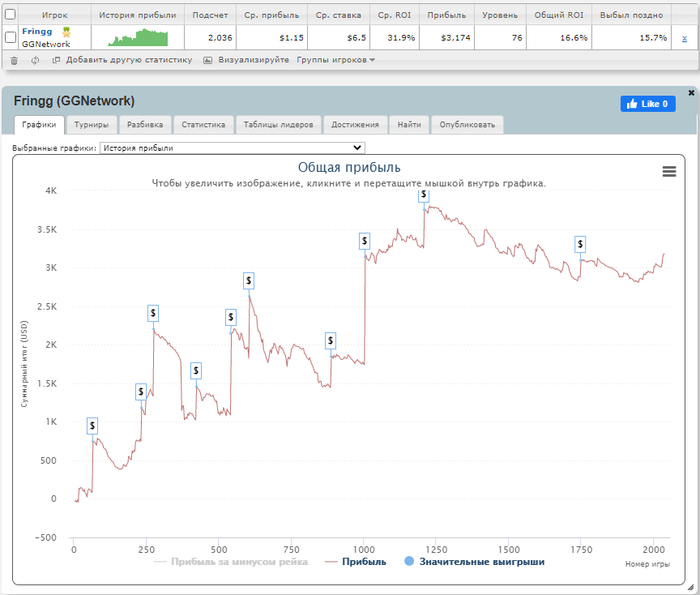The height and width of the screenshot is (595, 700).
Task: Click the Fringg player name link
Action: point(37,31)
